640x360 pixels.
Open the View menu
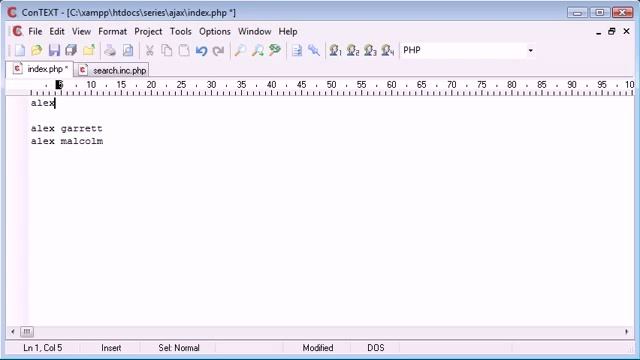[81, 31]
